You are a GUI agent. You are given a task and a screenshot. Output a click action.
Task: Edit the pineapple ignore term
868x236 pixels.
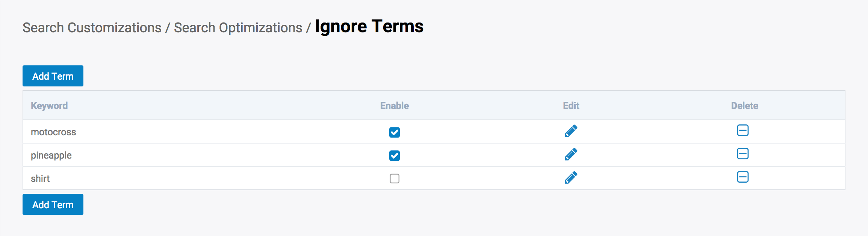pos(571,154)
